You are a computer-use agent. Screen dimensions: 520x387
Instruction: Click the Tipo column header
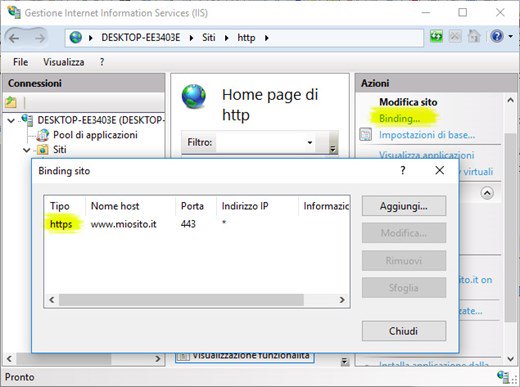point(65,206)
